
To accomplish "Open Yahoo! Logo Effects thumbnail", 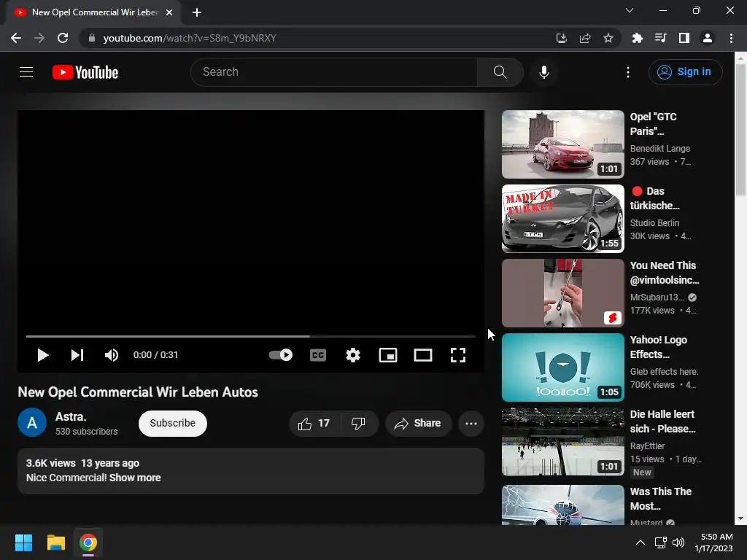I will [x=562, y=367].
